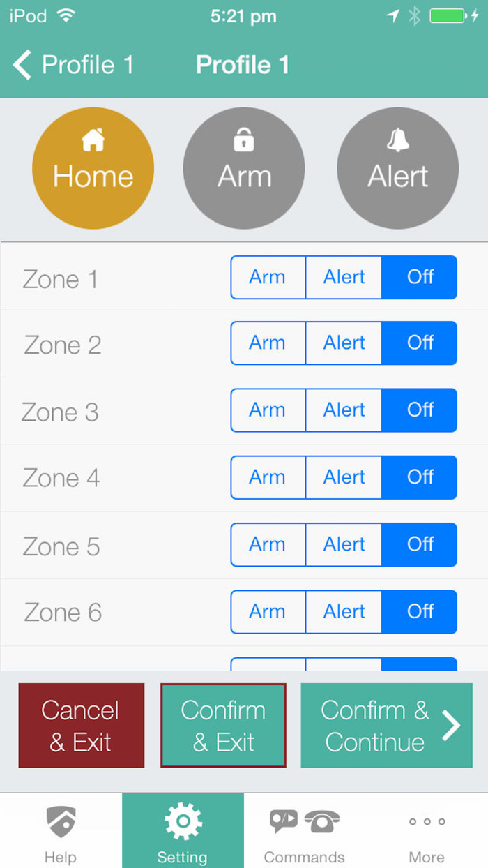
Task: Set Zone 6 to Alert
Action: coord(344,611)
